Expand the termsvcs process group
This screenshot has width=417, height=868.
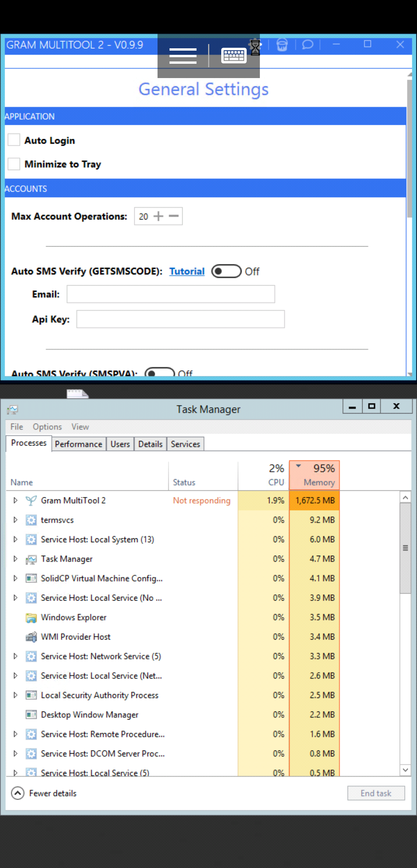pos(15,520)
